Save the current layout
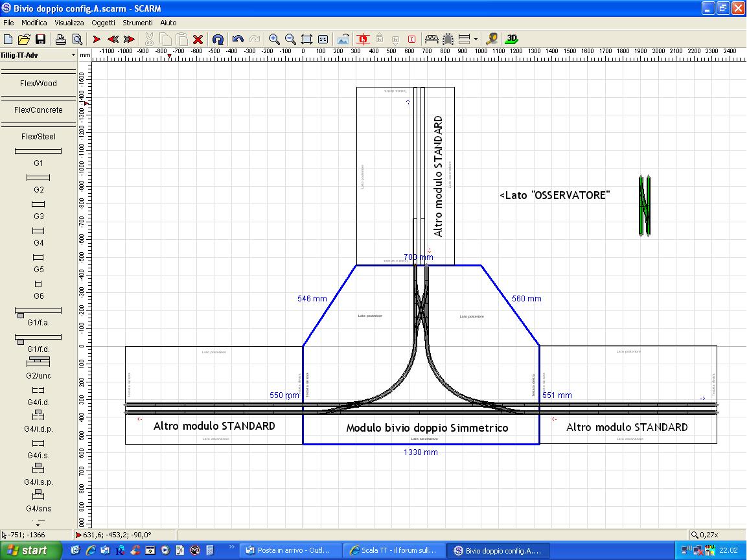 [x=41, y=39]
